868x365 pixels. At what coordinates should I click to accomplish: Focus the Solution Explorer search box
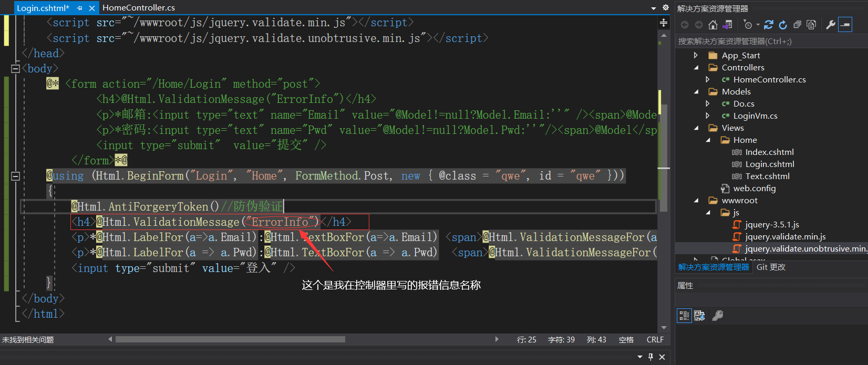(771, 41)
